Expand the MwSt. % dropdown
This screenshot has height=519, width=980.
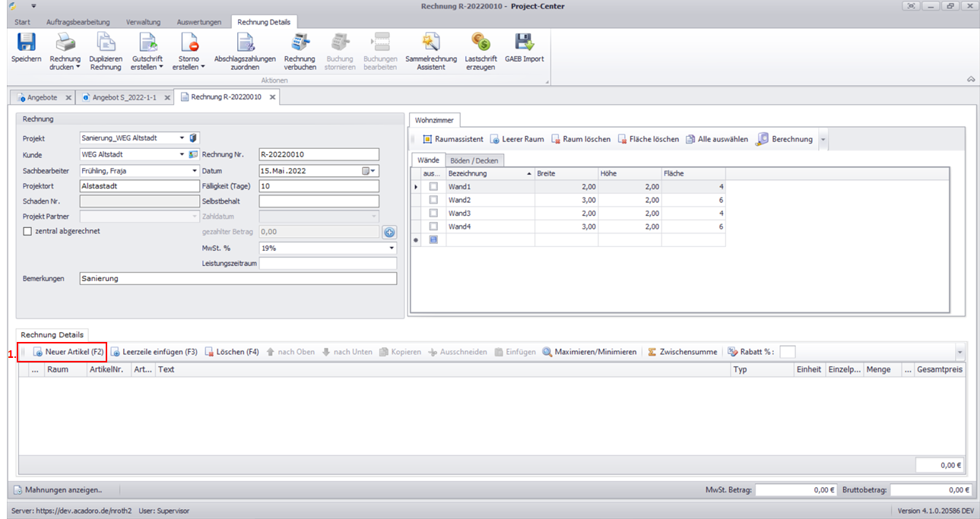click(392, 248)
